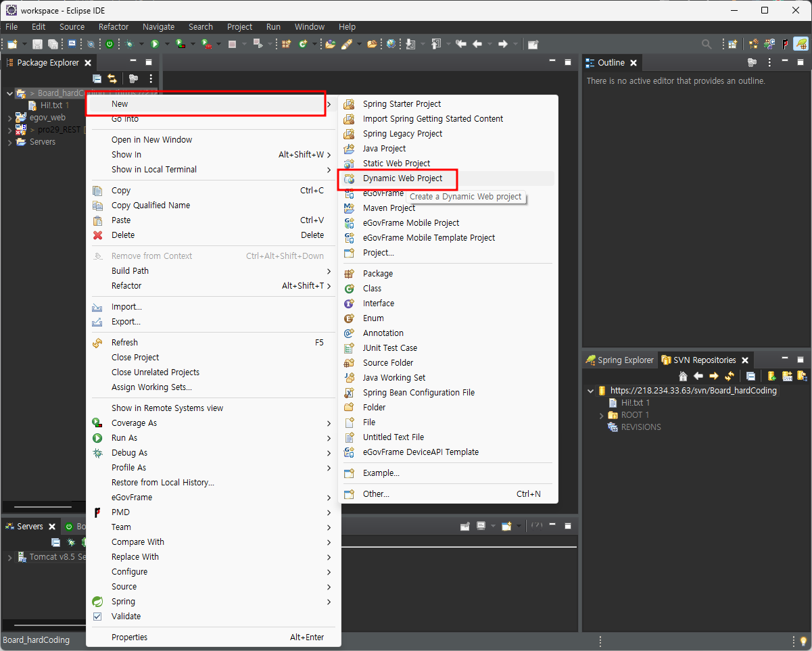The height and width of the screenshot is (651, 812).
Task: Close the Outline view tab
Action: point(634,63)
